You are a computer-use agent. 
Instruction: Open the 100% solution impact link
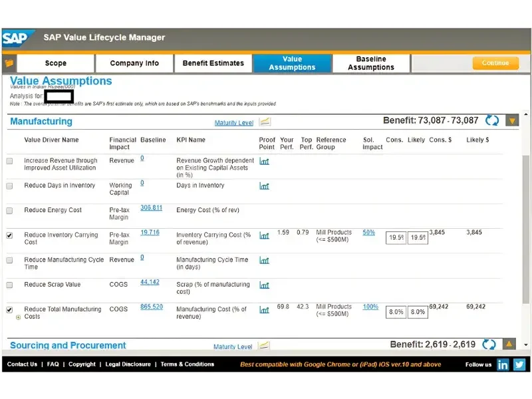370,307
